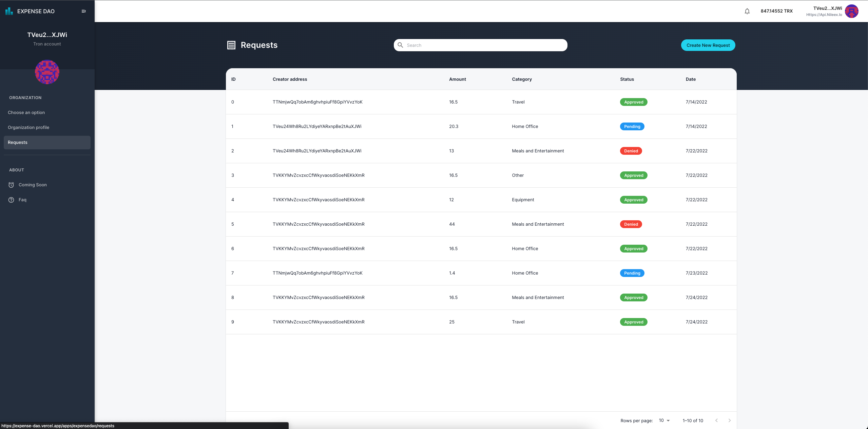This screenshot has height=429, width=868.
Task: Click the Expense DAO logo icon
Action: [x=9, y=11]
